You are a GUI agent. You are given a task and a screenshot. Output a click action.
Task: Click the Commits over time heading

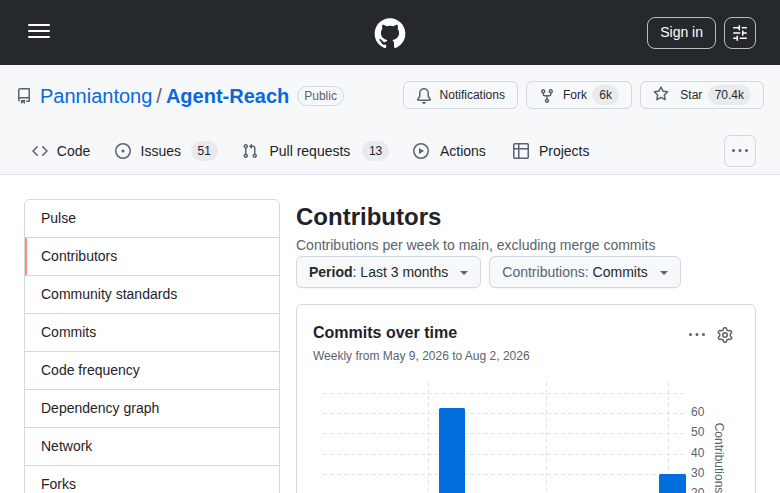385,332
